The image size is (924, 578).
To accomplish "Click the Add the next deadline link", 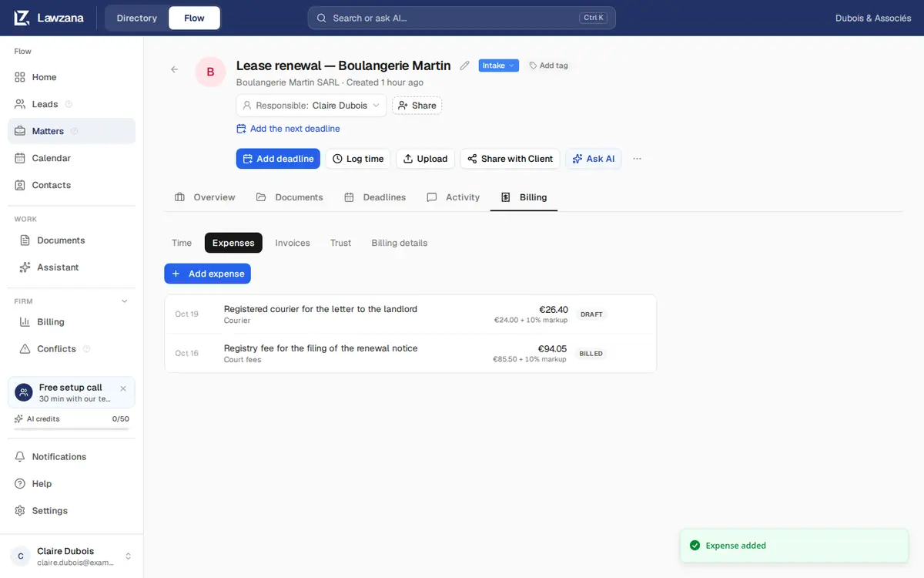I will coord(288,129).
